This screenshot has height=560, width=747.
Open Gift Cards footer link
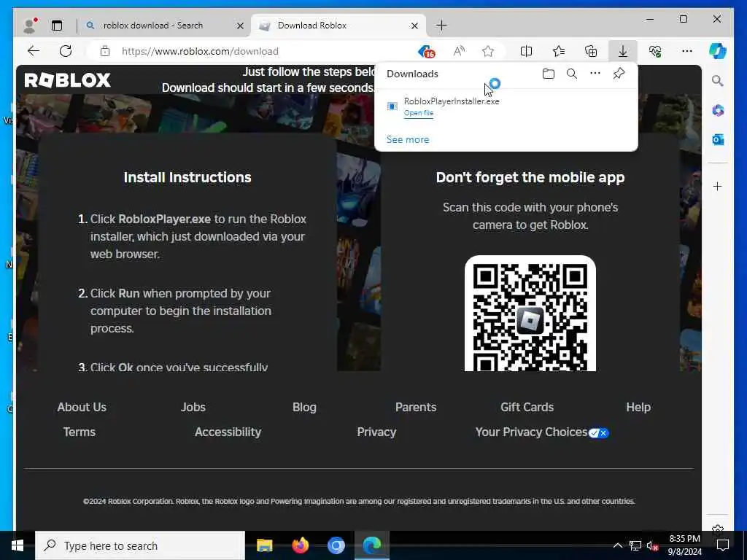coord(527,407)
